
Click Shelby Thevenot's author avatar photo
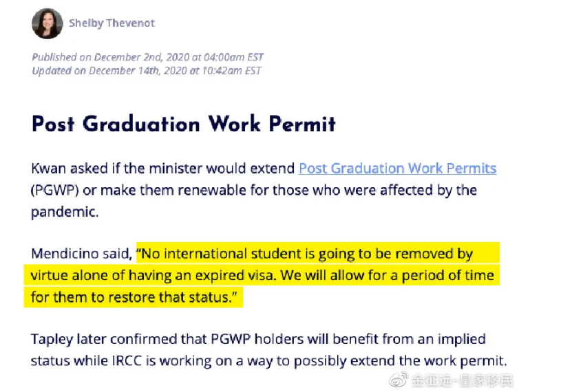47,23
